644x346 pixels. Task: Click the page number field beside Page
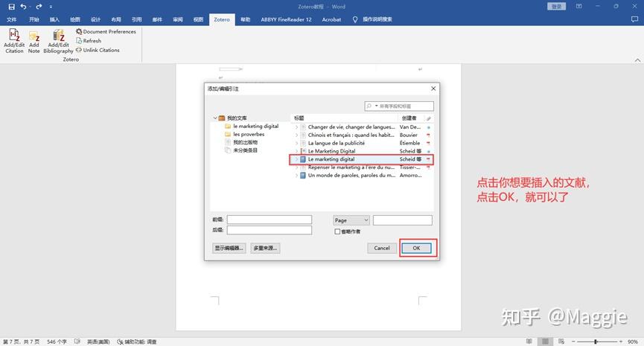point(403,220)
